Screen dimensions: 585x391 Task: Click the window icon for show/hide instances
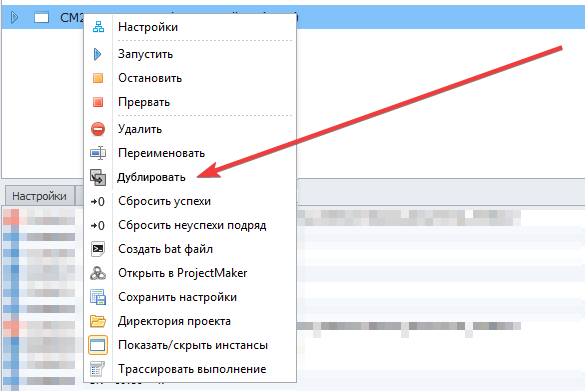[x=98, y=345]
